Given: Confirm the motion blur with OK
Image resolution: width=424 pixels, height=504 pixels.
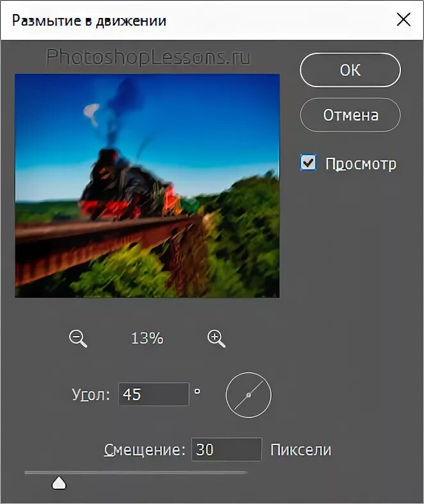Looking at the screenshot, I should point(350,70).
